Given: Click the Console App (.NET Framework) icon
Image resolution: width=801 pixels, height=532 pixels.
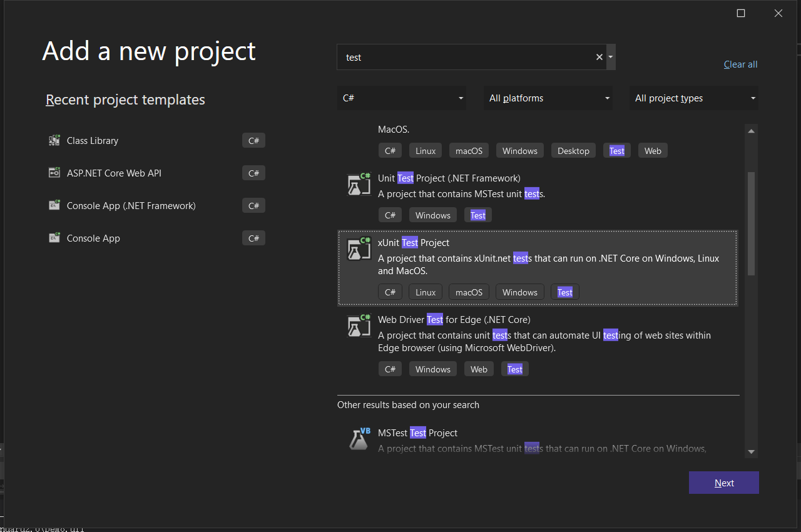Looking at the screenshot, I should click(54, 206).
